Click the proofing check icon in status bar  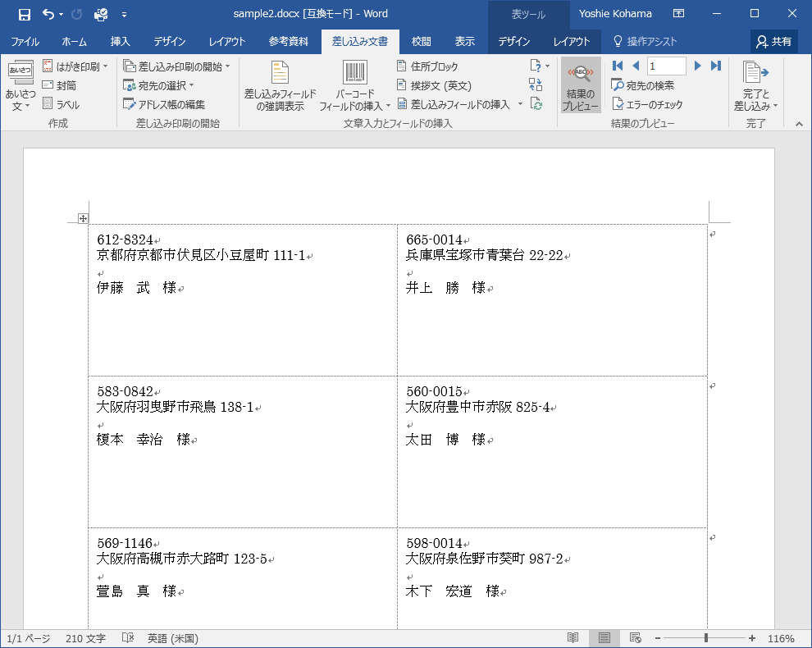coord(128,637)
